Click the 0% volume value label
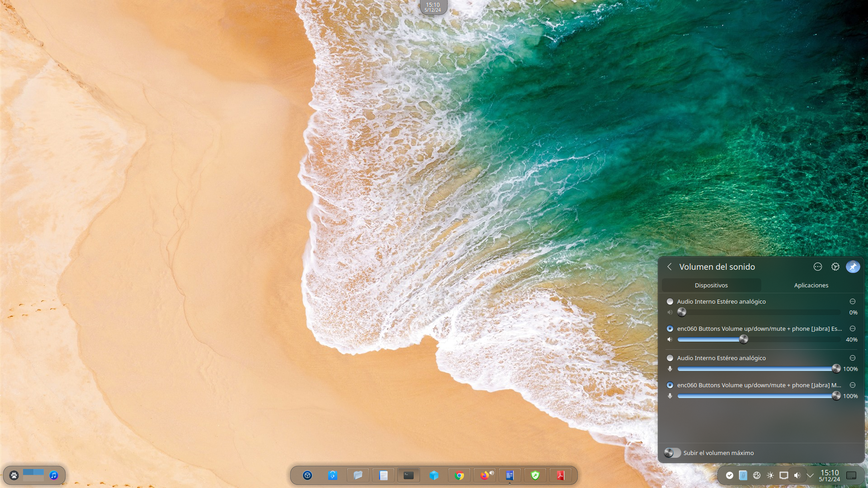This screenshot has width=868, height=488. coord(853,312)
